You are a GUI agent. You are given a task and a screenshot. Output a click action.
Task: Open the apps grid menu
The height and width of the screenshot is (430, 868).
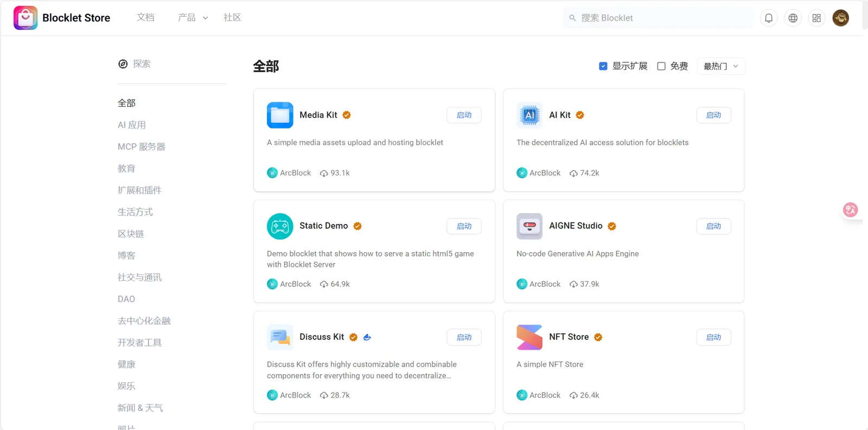click(x=816, y=18)
